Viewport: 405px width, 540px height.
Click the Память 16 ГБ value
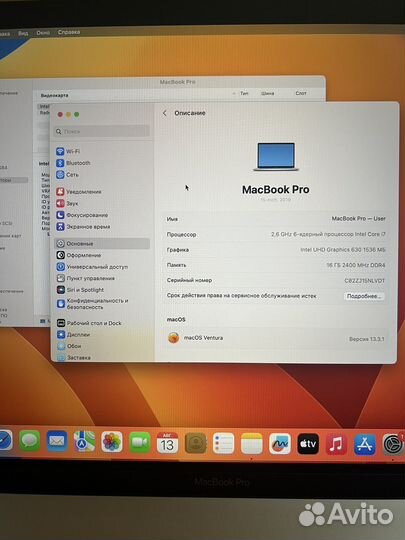coord(356,265)
